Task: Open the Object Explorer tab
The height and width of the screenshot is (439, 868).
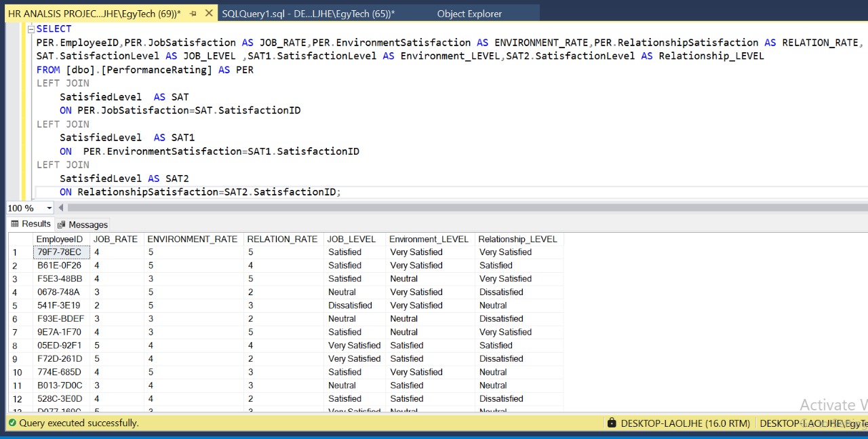Action: point(469,14)
